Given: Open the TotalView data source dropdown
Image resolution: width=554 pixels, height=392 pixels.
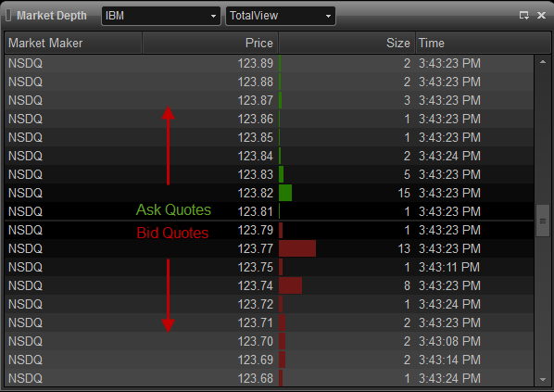Looking at the screenshot, I should tap(281, 16).
